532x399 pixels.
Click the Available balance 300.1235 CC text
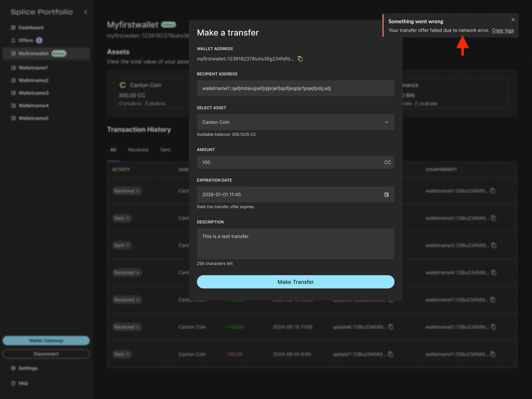click(226, 134)
